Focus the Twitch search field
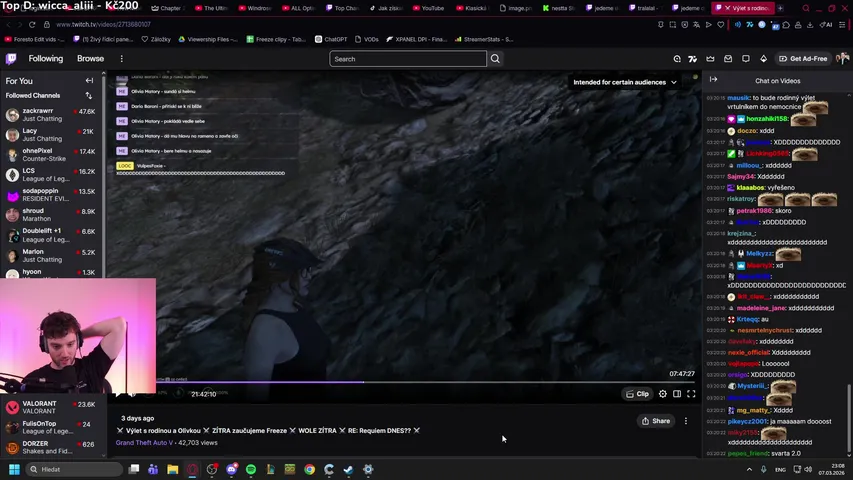Viewport: 853px width, 480px height. (x=407, y=59)
